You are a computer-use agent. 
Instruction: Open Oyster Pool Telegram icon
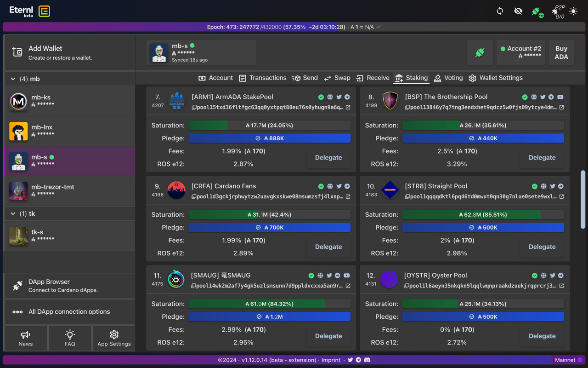pos(561,276)
